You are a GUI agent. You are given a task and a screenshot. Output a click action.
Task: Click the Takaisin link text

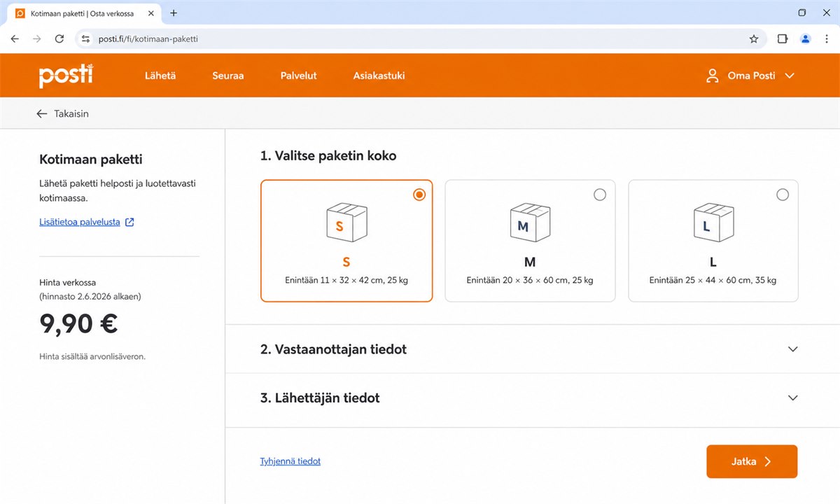71,113
